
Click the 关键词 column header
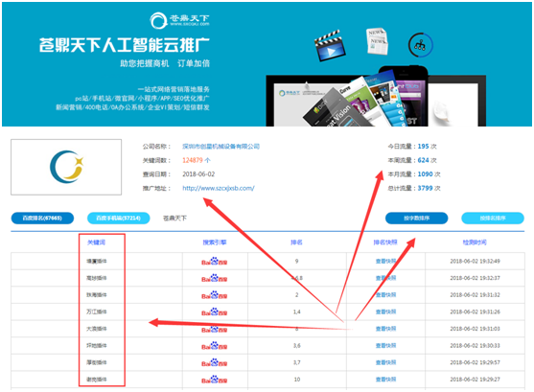(97, 242)
